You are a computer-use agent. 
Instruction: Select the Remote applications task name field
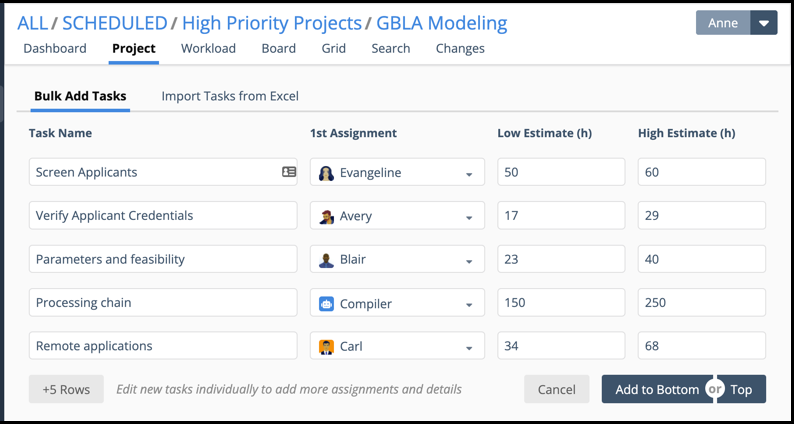(163, 346)
